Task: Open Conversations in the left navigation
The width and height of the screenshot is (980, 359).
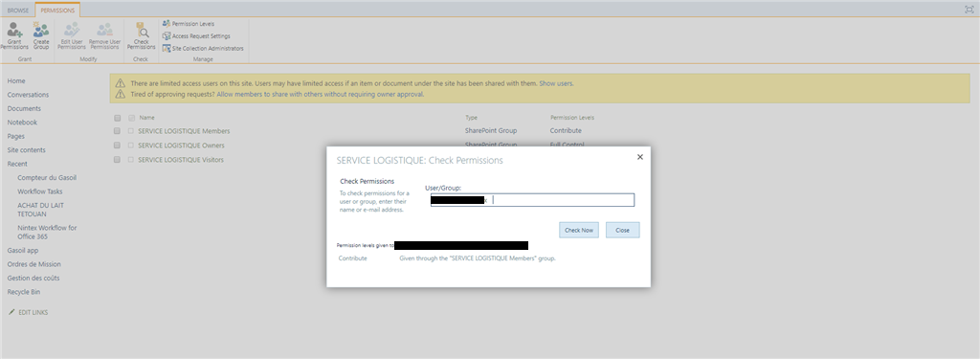Action: coord(28,95)
